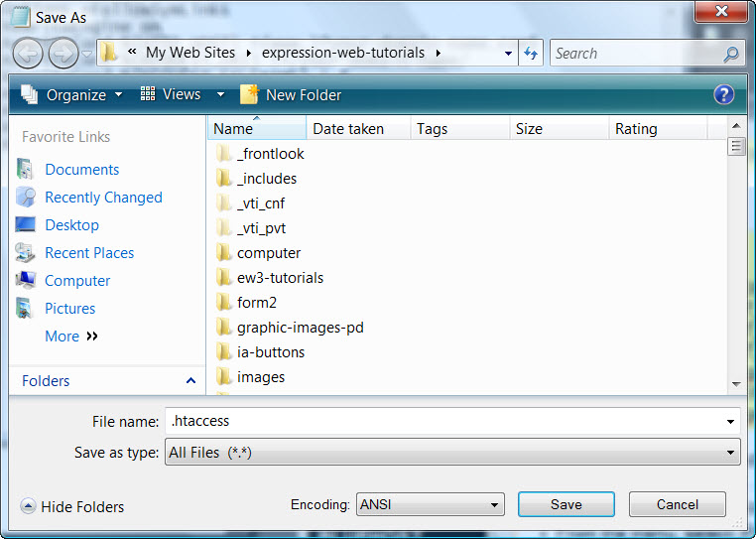Click the folder icon in the address bar
The width and height of the screenshot is (756, 539).
(109, 53)
